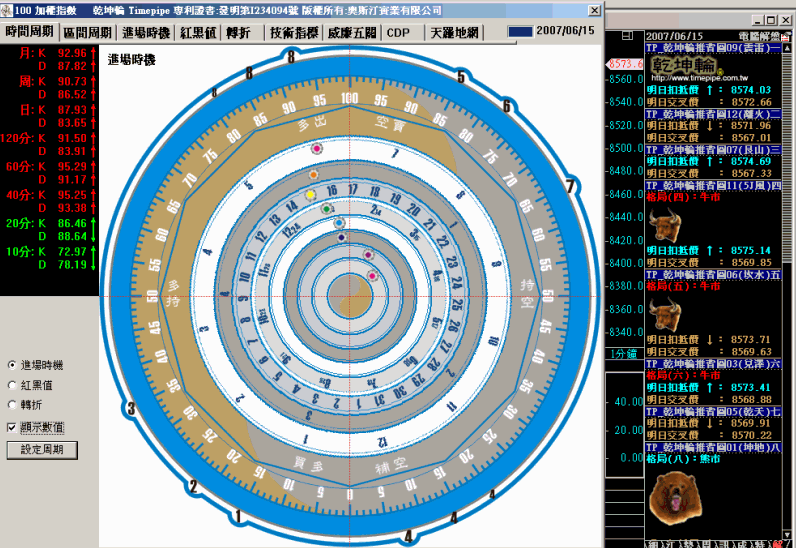Click the small window icon above price axis

click(x=627, y=36)
